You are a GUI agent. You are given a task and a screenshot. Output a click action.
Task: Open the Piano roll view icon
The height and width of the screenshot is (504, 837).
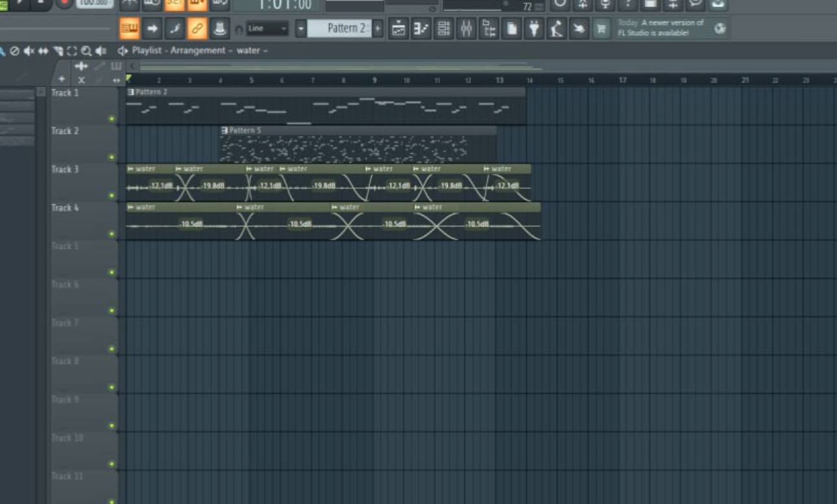coord(421,29)
